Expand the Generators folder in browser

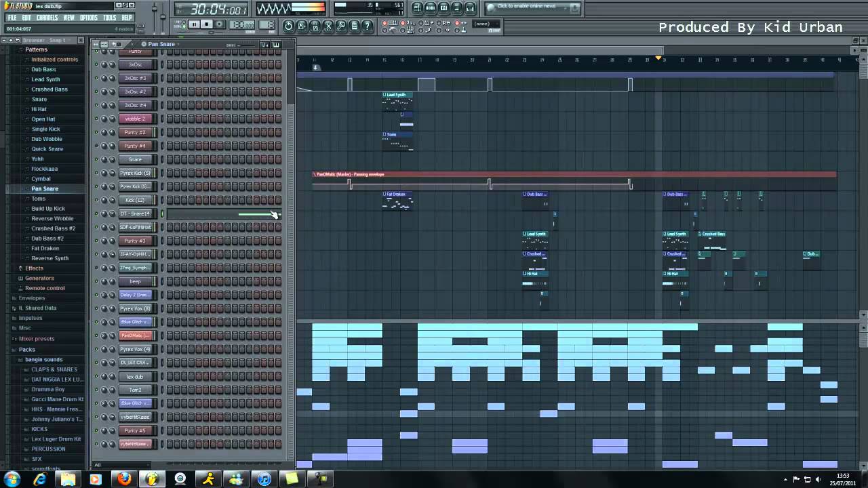click(39, 278)
